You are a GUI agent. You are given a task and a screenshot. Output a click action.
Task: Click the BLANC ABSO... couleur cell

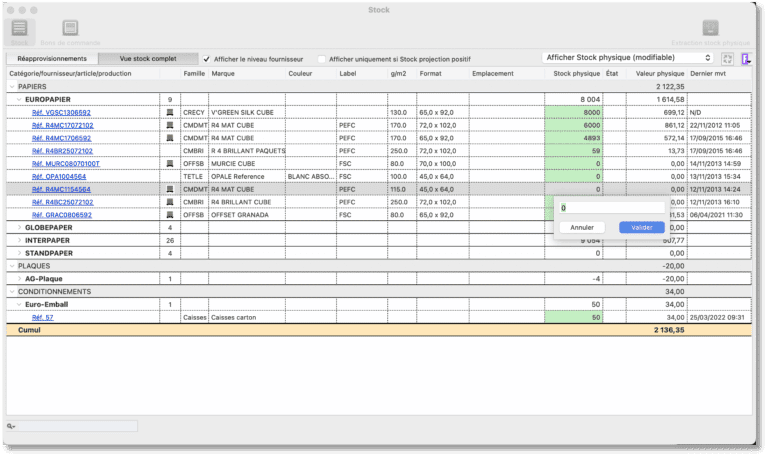coord(311,176)
